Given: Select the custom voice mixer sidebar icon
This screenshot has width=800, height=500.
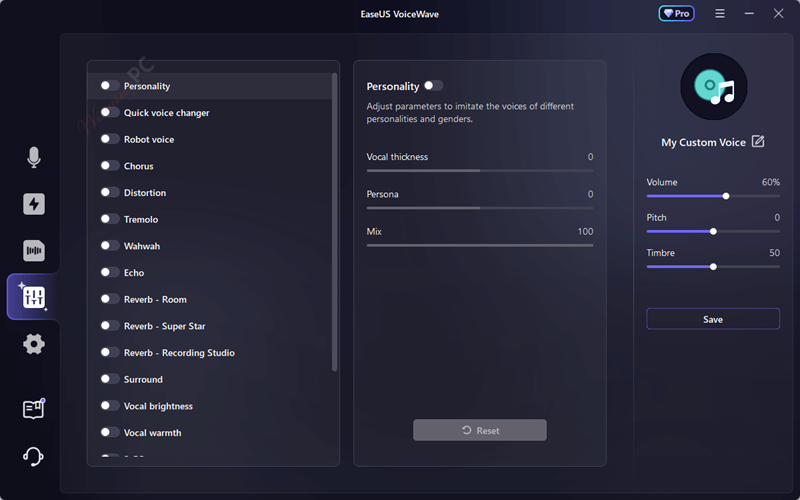Looking at the screenshot, I should [x=34, y=296].
